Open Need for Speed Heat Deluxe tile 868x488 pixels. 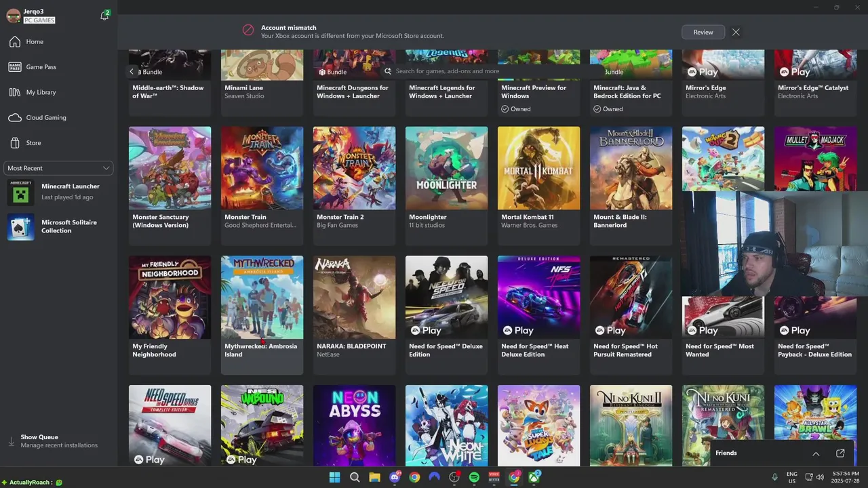click(538, 314)
